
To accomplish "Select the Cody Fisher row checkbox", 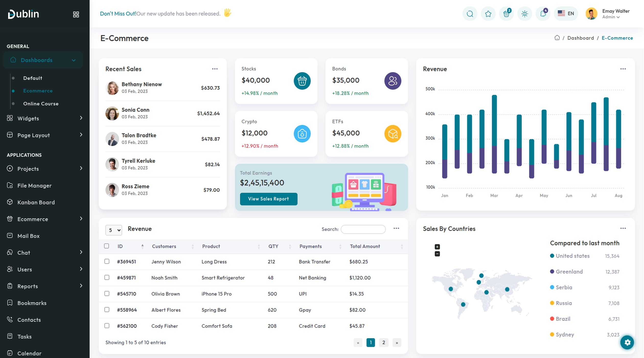I will pos(107,326).
